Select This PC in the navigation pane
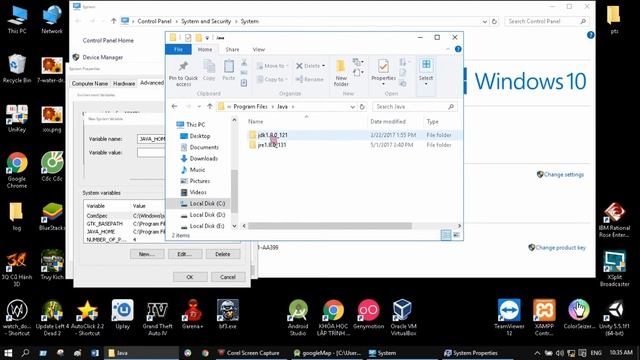Viewport: 640px width, 360px height. click(x=195, y=124)
